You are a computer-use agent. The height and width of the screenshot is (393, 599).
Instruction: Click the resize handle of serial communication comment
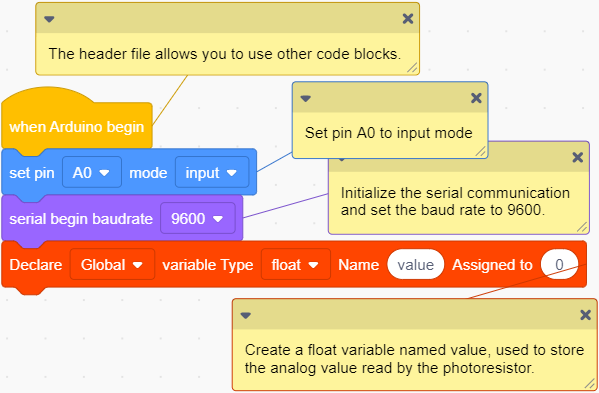tap(582, 227)
